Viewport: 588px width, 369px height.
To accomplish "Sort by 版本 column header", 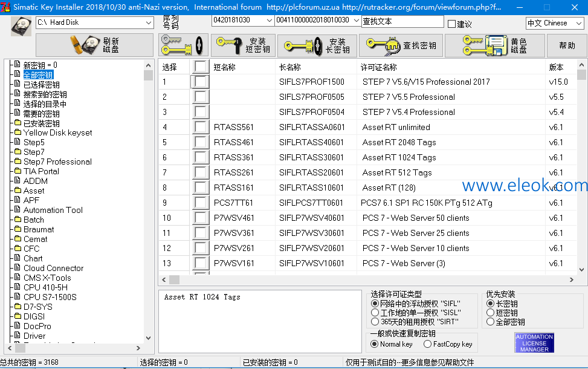I will tap(556, 67).
